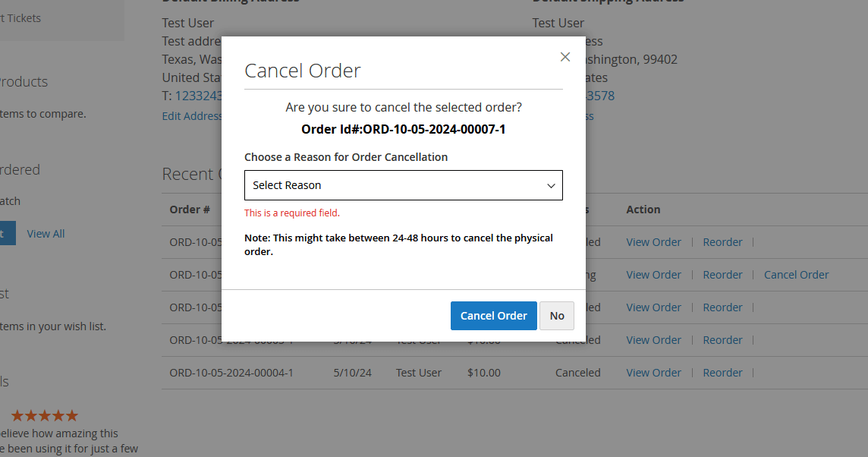Viewport: 868px width, 457px height.
Task: Open View Order in the topmost recent order row
Action: tap(653, 242)
